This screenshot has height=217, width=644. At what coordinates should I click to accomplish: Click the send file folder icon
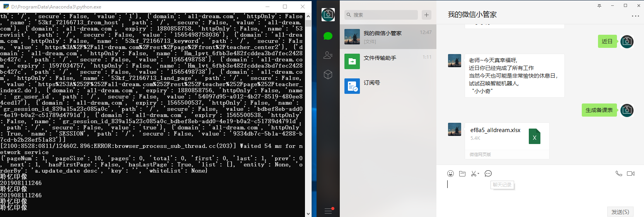[462, 174]
